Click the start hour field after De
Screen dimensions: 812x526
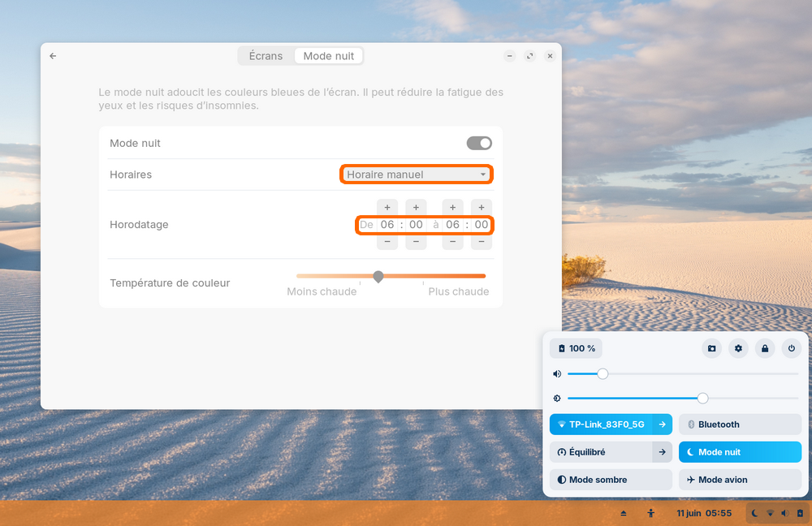pos(387,225)
